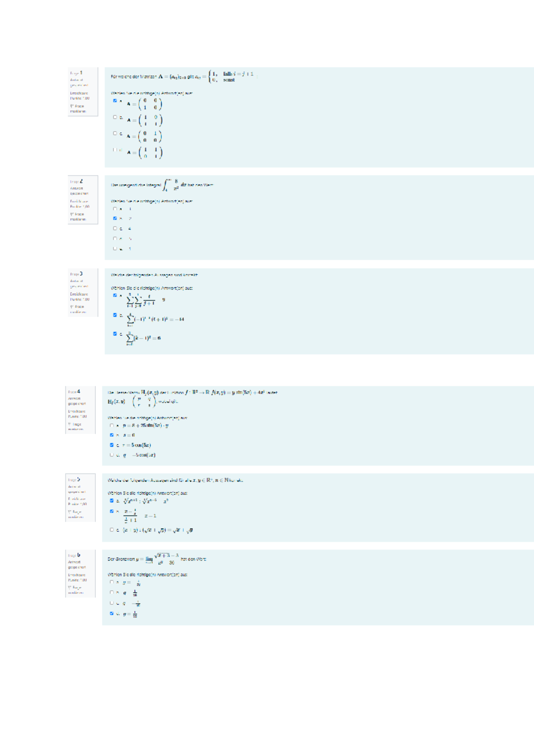
Task: Check answer c in question 5
Action: point(112,530)
